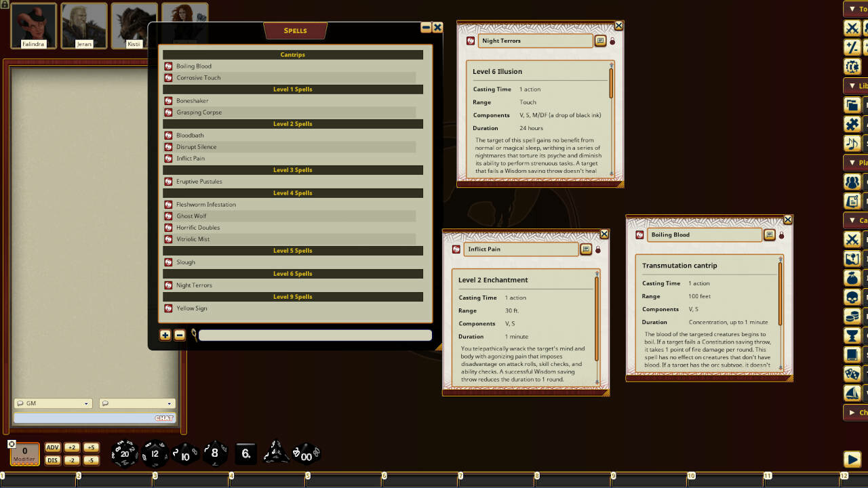
Task: Roll the percentile d100 dice
Action: 307,453
